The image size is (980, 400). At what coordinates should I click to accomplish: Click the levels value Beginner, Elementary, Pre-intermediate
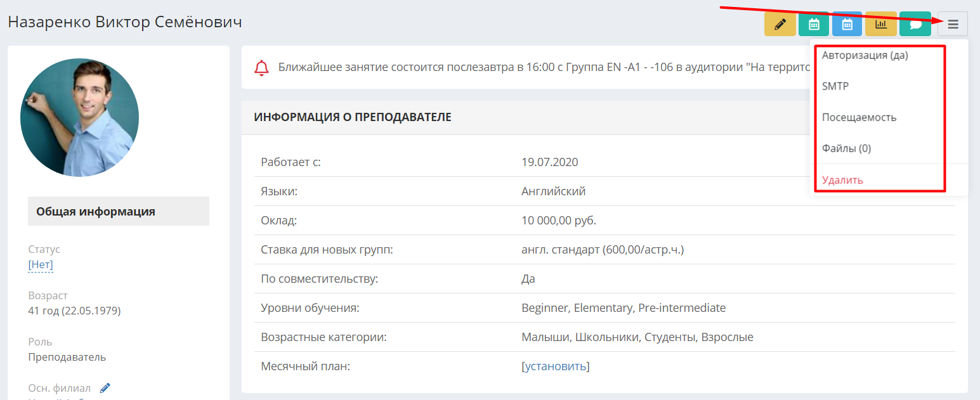(x=624, y=308)
